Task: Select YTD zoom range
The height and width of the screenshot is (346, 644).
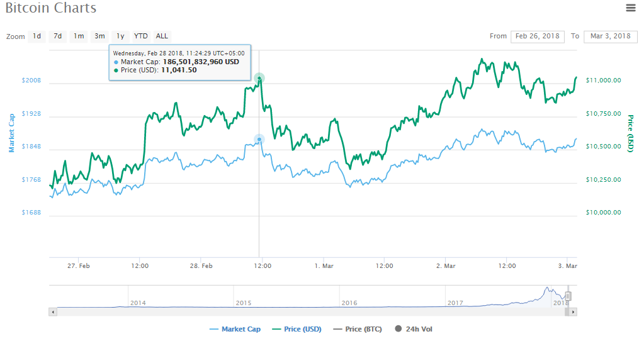Action: (x=140, y=36)
